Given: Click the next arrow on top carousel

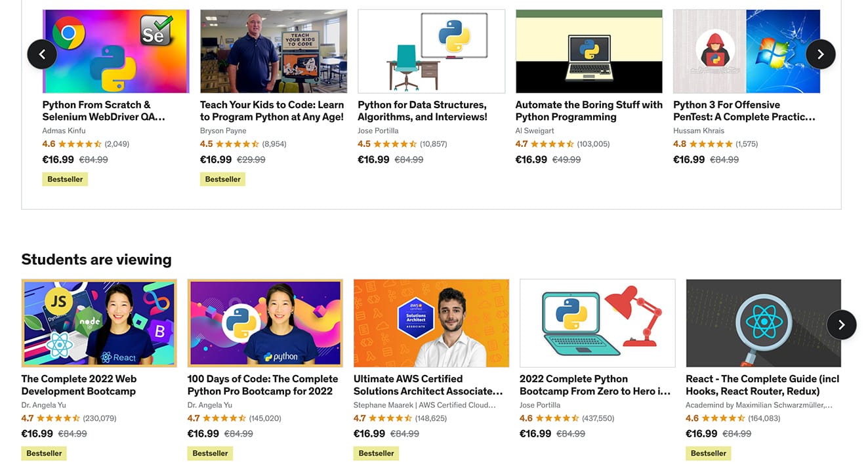Looking at the screenshot, I should coord(820,54).
